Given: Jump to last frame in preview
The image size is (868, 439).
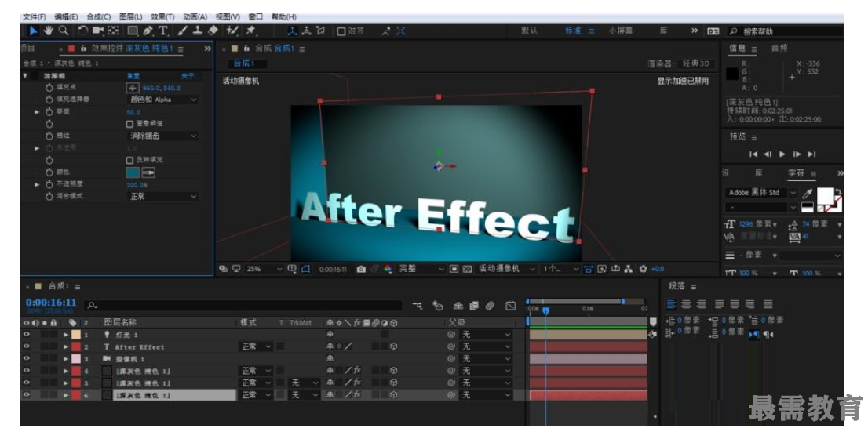Looking at the screenshot, I should pyautogui.click(x=811, y=154).
